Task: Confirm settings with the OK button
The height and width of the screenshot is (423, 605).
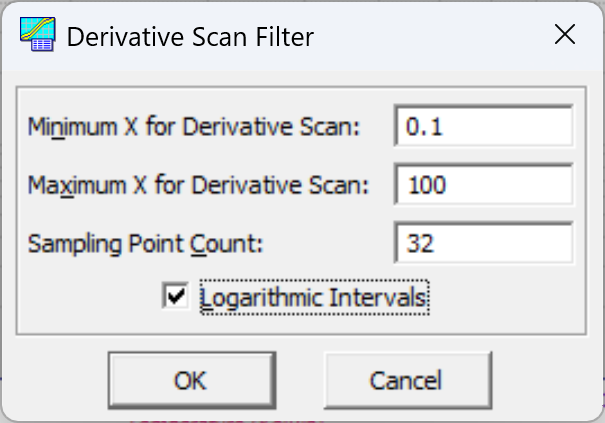Action: click(x=192, y=380)
